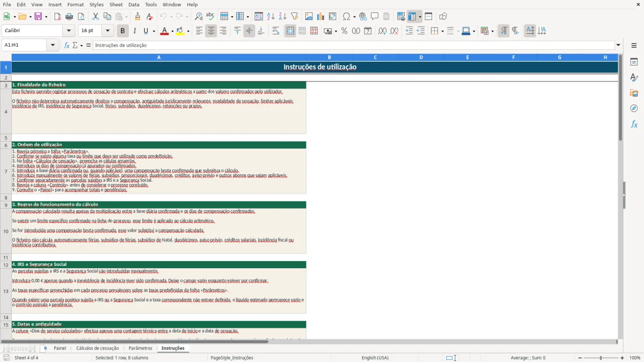The image size is (644, 362).
Task: Switch to the Painel sheet tab
Action: click(x=60, y=348)
